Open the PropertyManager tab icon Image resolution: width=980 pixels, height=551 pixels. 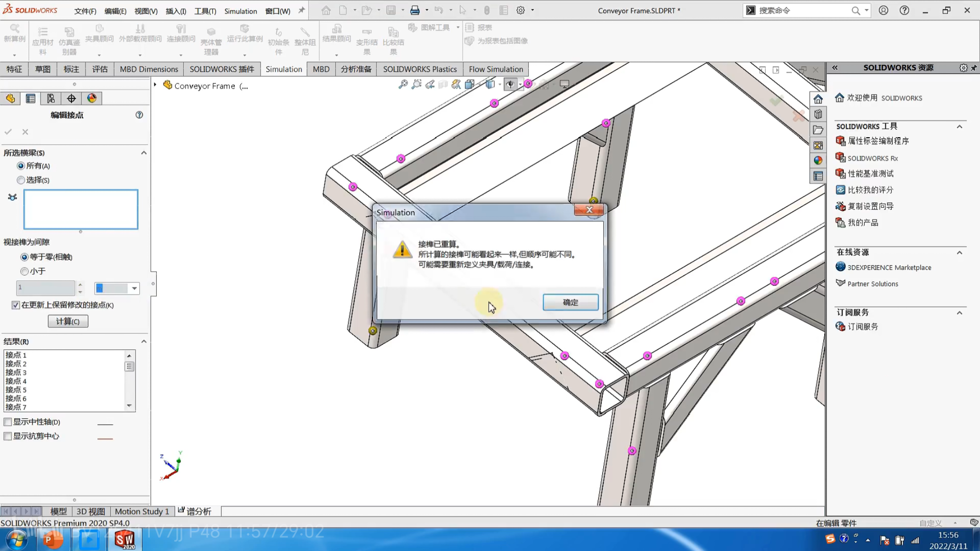pos(31,98)
